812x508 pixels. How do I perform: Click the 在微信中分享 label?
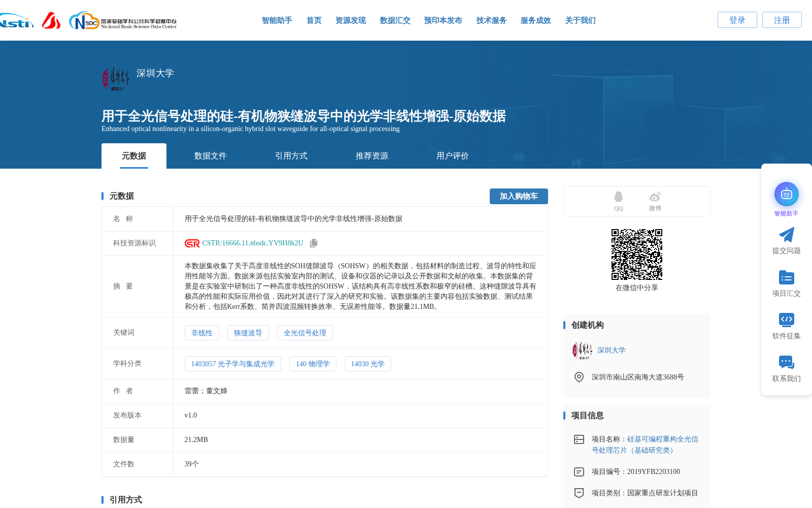[x=637, y=288]
